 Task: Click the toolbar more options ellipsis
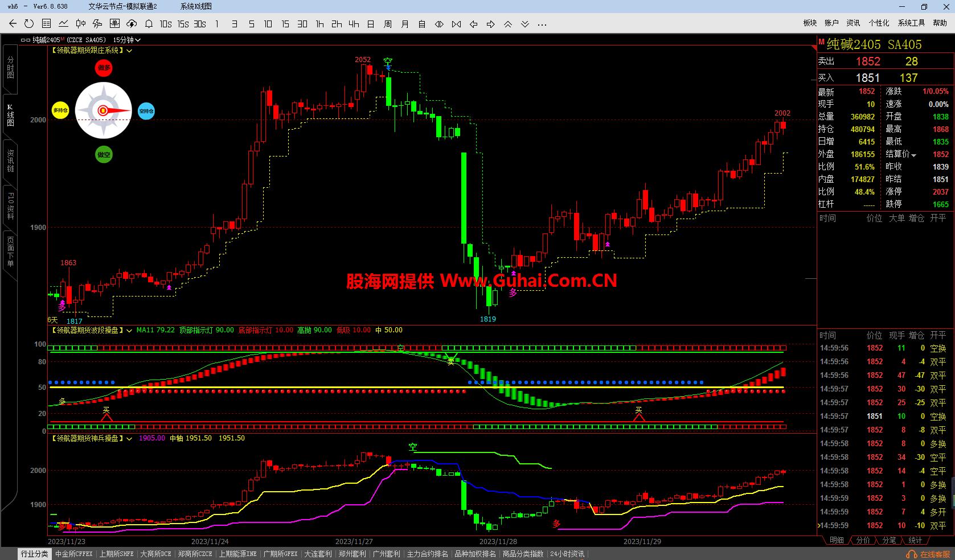pos(542,24)
